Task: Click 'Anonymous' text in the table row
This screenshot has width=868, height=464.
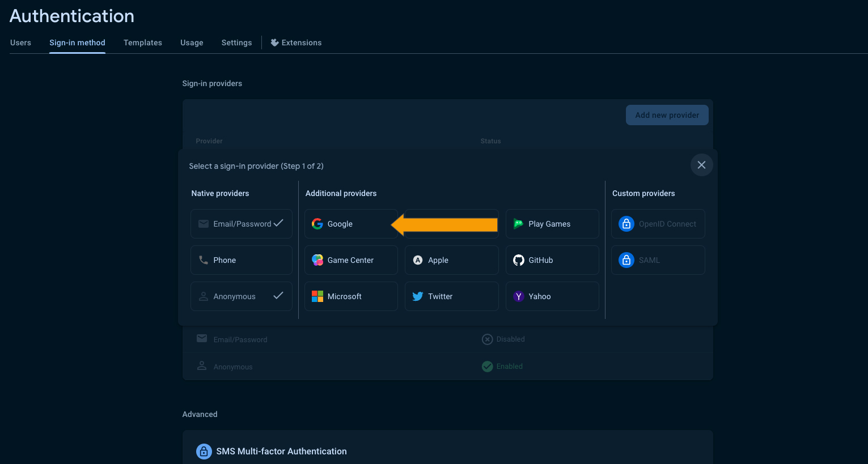Action: click(233, 367)
